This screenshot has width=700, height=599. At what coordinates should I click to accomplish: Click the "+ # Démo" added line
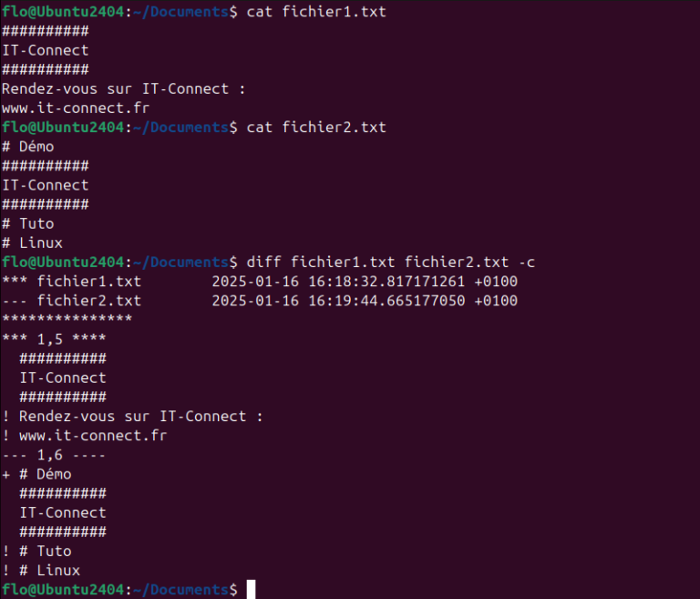coord(37,474)
